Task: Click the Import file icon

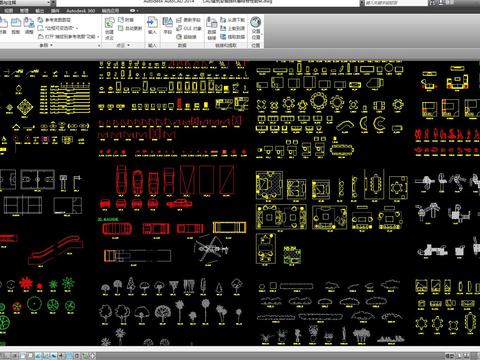Action: (152, 25)
